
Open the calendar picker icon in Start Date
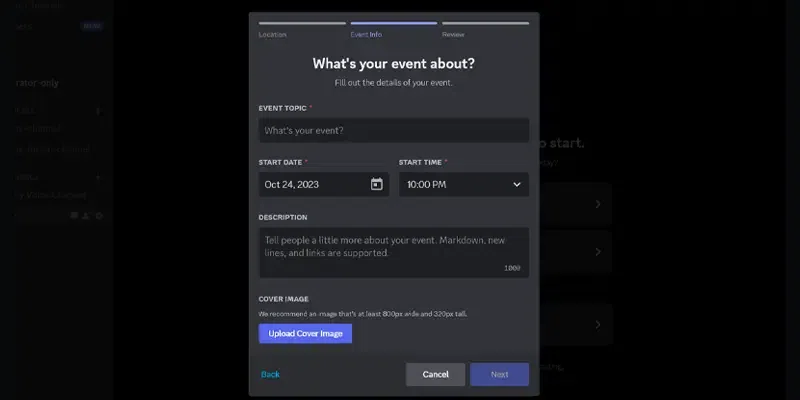point(376,184)
